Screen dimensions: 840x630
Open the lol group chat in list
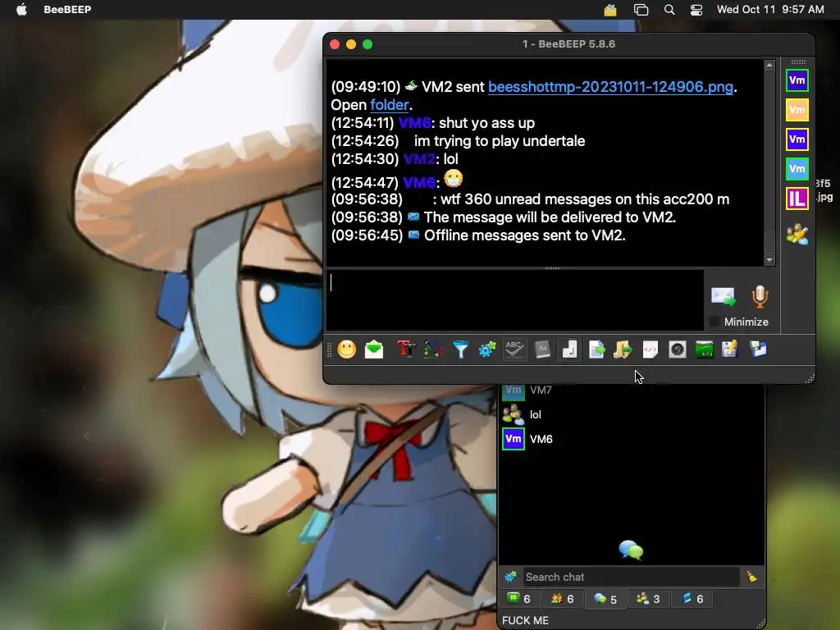[x=632, y=414]
